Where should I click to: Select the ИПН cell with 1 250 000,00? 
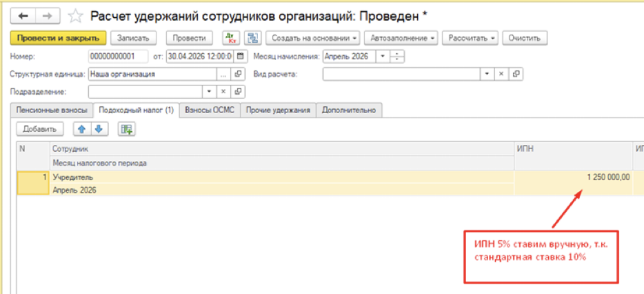click(572, 177)
